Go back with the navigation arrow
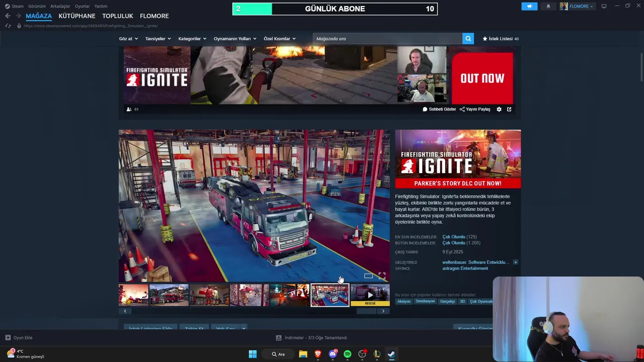Viewport: 644px width, 362px height. (8, 16)
